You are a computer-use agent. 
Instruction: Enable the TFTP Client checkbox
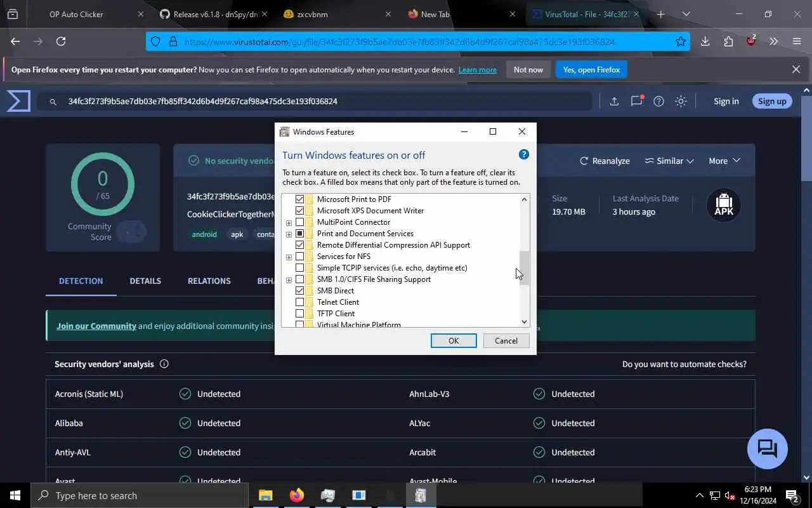tap(300, 314)
